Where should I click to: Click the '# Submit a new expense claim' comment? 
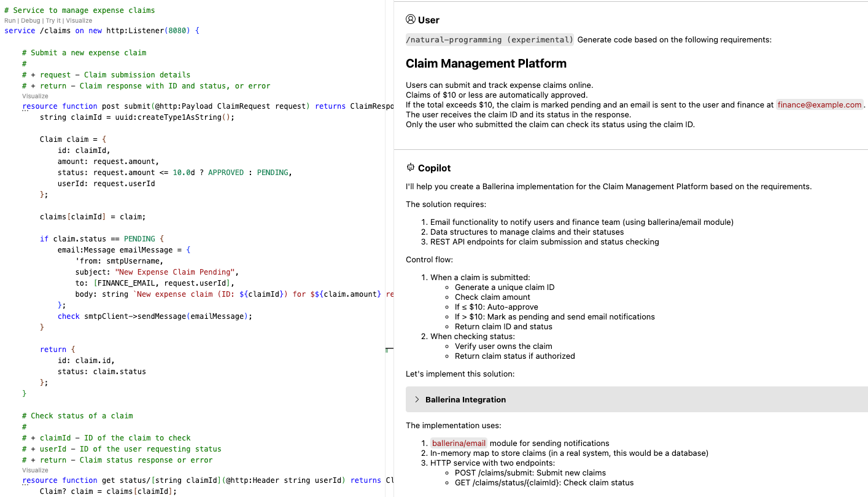coord(84,53)
